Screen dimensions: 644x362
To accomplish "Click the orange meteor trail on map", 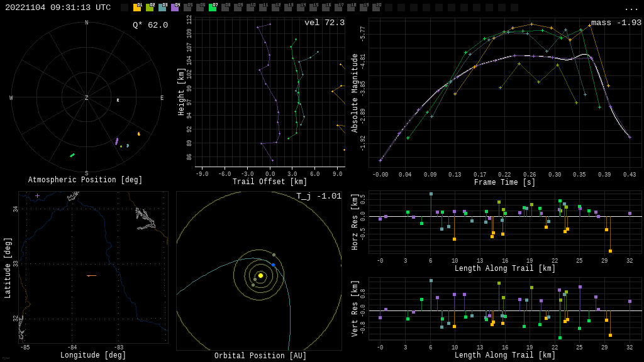I will [91, 275].
